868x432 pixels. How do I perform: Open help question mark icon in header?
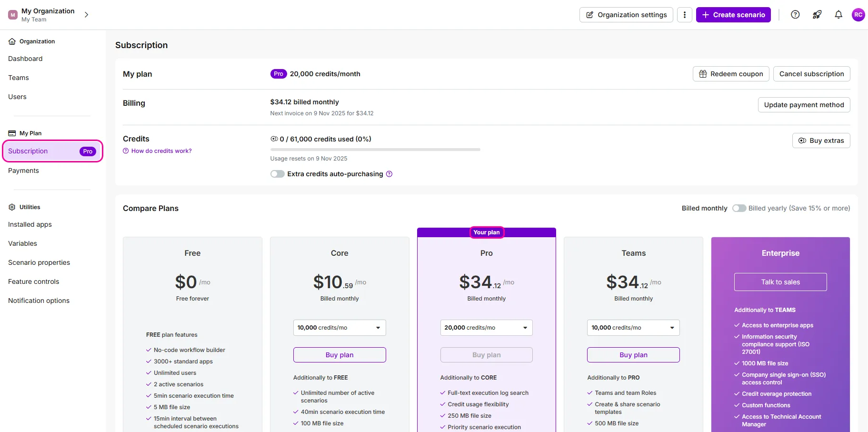795,15
